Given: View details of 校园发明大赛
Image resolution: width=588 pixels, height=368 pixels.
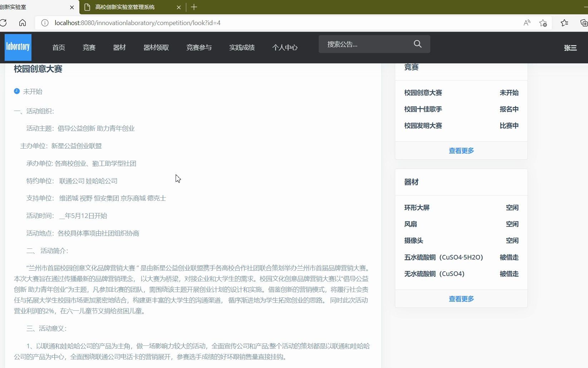Looking at the screenshot, I should [x=423, y=126].
